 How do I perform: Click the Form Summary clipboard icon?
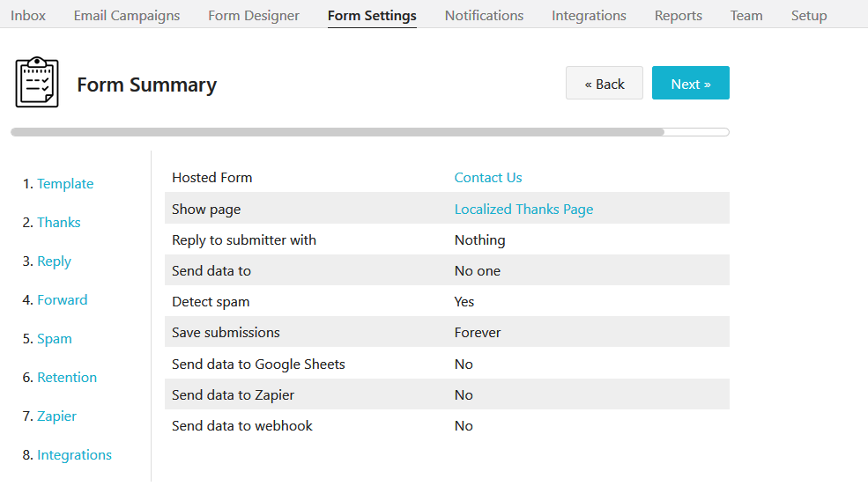click(x=37, y=83)
